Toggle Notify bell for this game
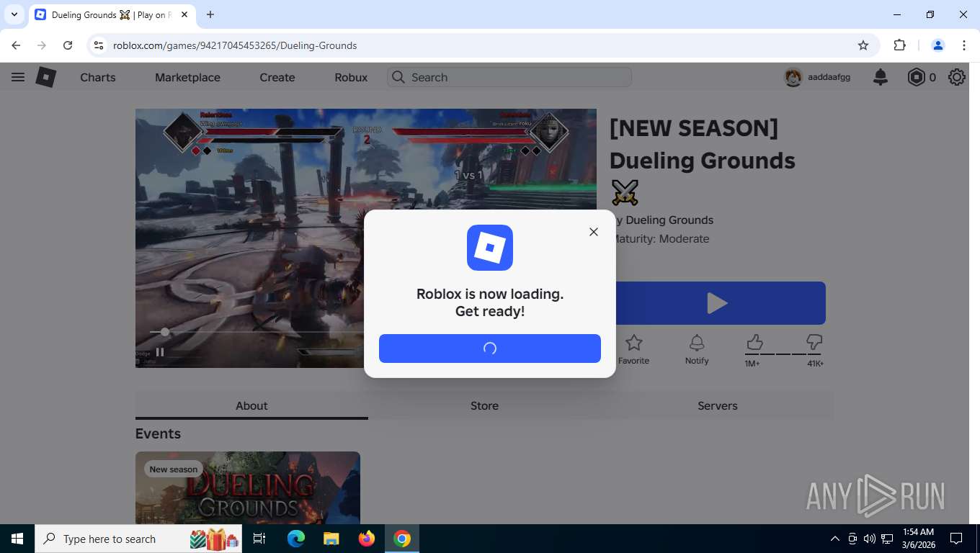 [x=697, y=350]
